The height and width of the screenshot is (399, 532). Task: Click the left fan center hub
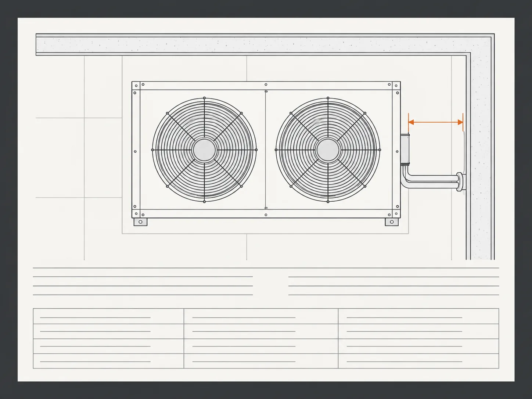pos(204,150)
